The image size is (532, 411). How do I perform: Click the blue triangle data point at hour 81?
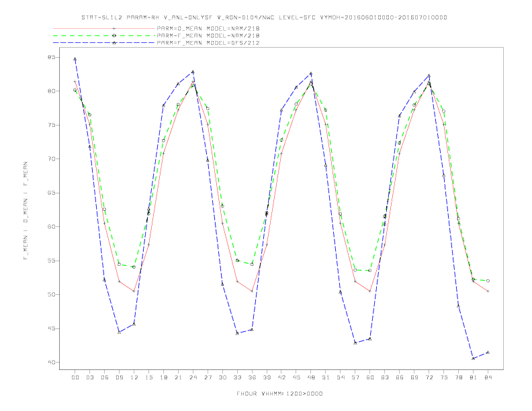tap(474, 359)
